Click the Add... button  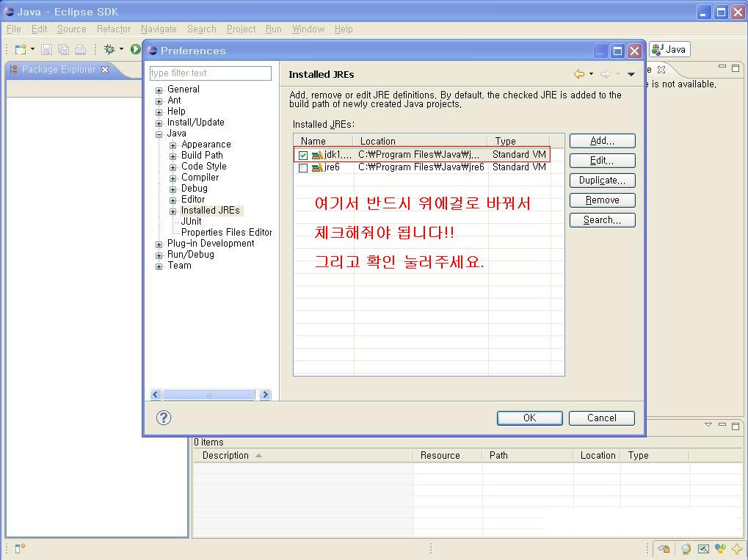tap(603, 141)
